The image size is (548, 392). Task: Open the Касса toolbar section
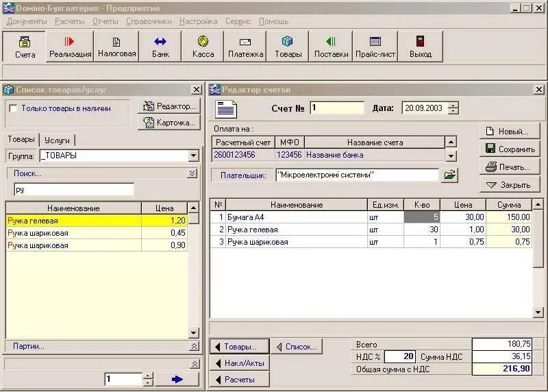pos(203,47)
